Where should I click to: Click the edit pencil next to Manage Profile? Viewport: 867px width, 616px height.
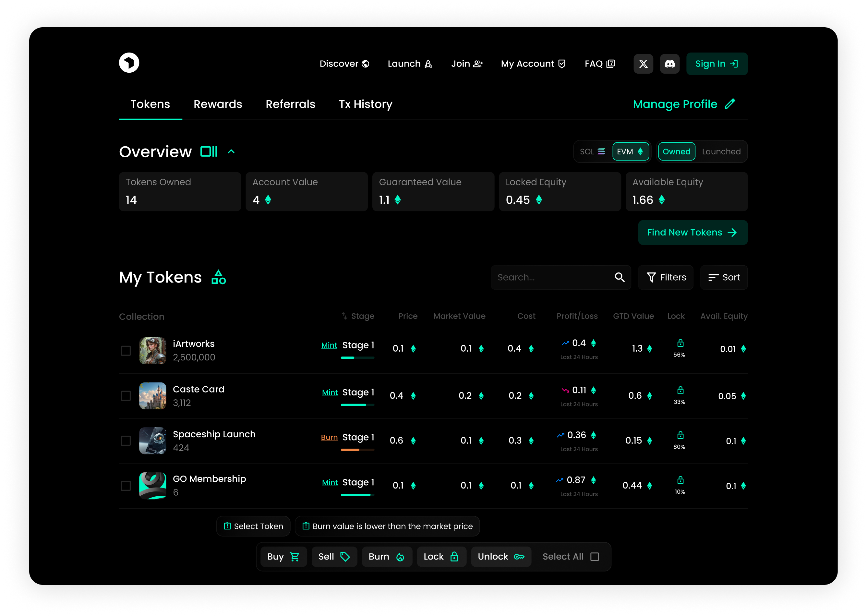click(730, 104)
